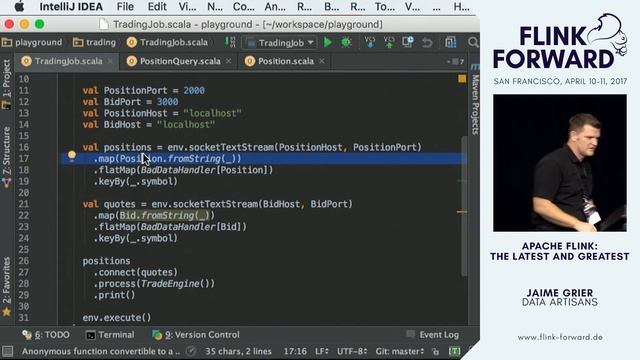This screenshot has height=360, width=640.
Task: Open the TradingJob run configuration dropdown
Action: [x=280, y=42]
